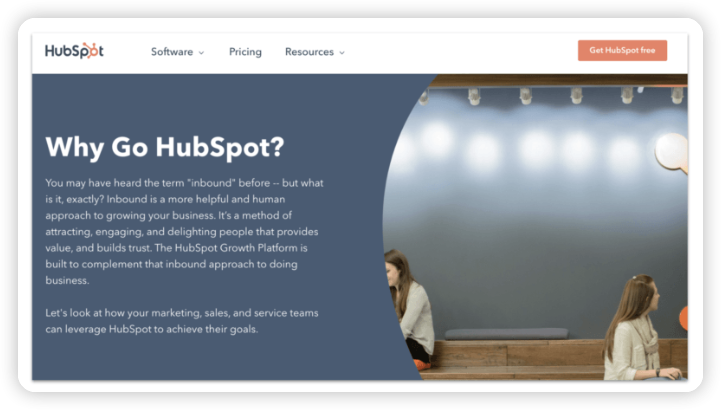Expand the Software dropdown chevron
This screenshot has width=721, height=410.
[201, 53]
